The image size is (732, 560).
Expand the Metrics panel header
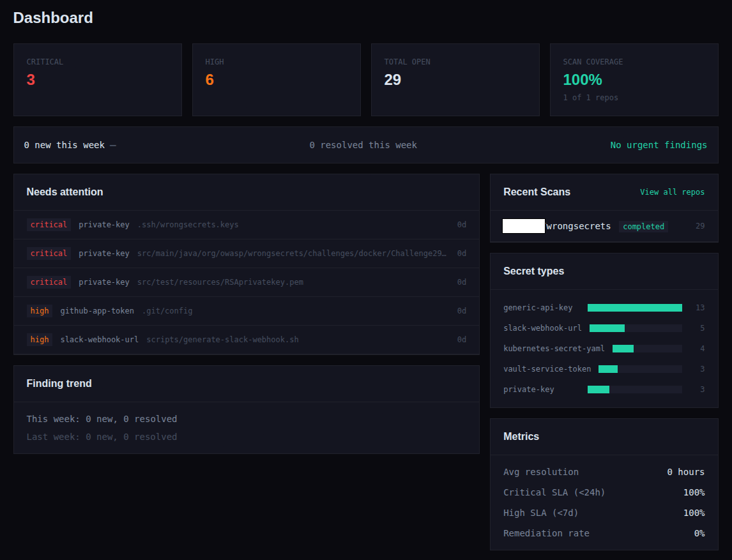521,436
